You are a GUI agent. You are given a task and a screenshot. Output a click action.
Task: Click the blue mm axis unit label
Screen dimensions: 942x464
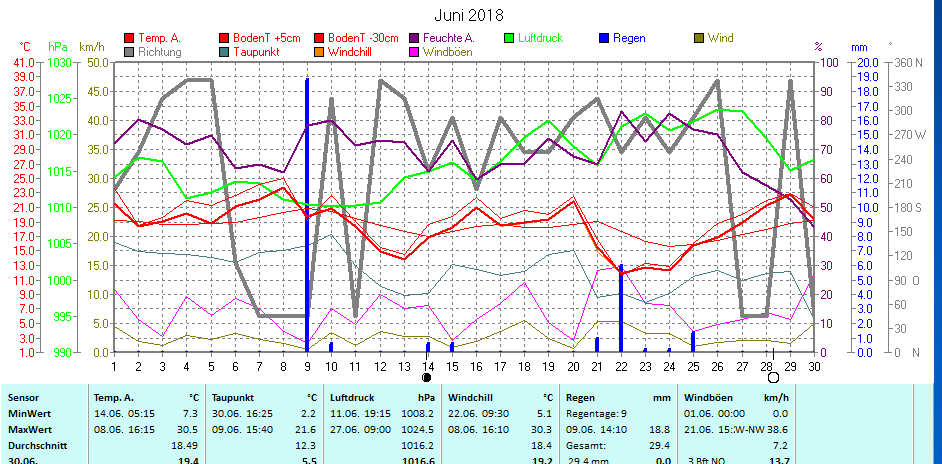(x=859, y=47)
